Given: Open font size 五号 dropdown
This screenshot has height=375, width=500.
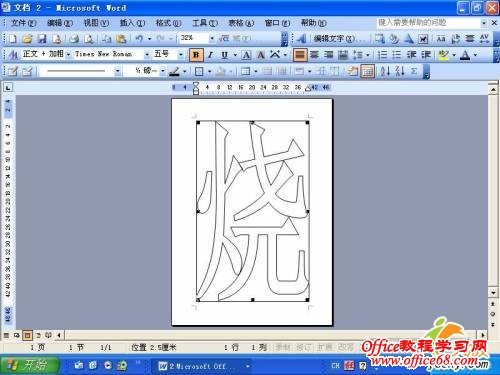Looking at the screenshot, I should click(181, 55).
